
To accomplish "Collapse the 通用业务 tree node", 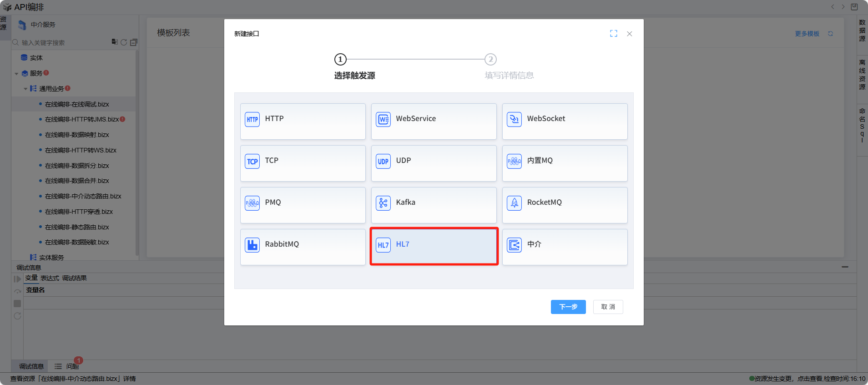I will point(25,89).
